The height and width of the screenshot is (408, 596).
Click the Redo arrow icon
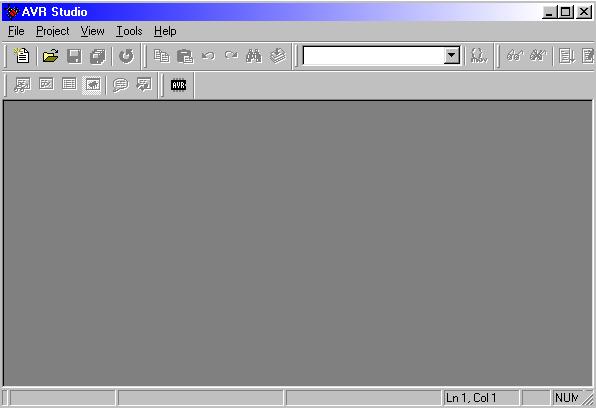[231, 56]
